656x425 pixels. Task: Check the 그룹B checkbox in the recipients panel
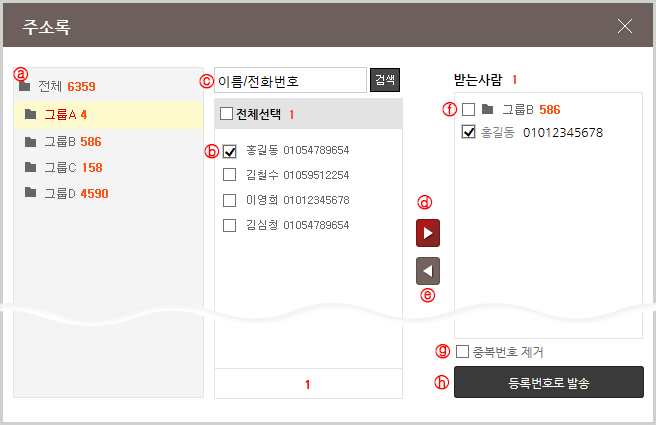468,108
